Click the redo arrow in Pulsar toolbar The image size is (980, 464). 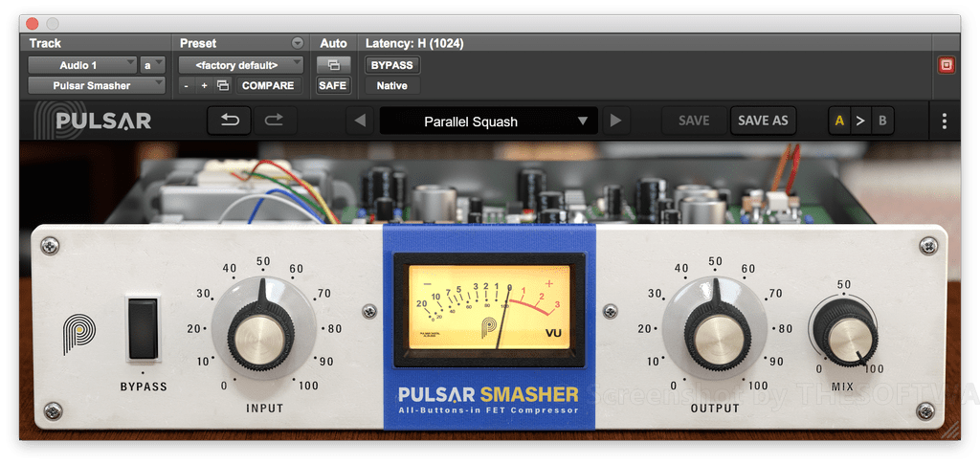[274, 121]
